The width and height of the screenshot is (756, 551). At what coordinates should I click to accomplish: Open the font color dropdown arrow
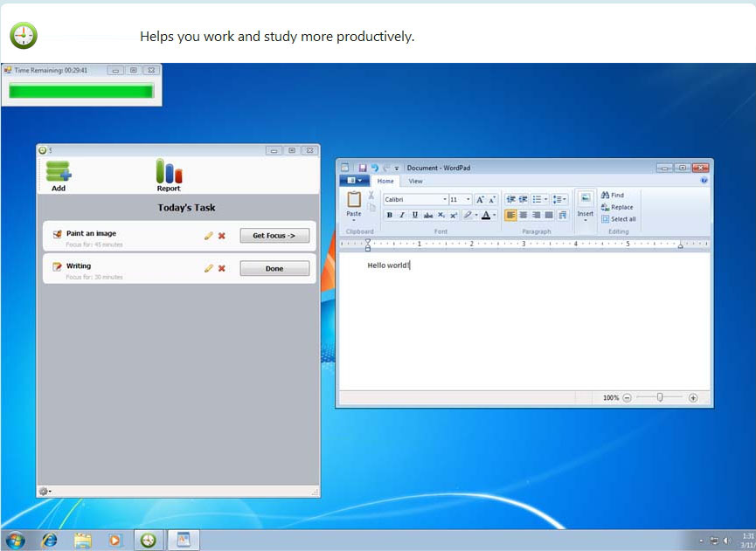tap(495, 216)
